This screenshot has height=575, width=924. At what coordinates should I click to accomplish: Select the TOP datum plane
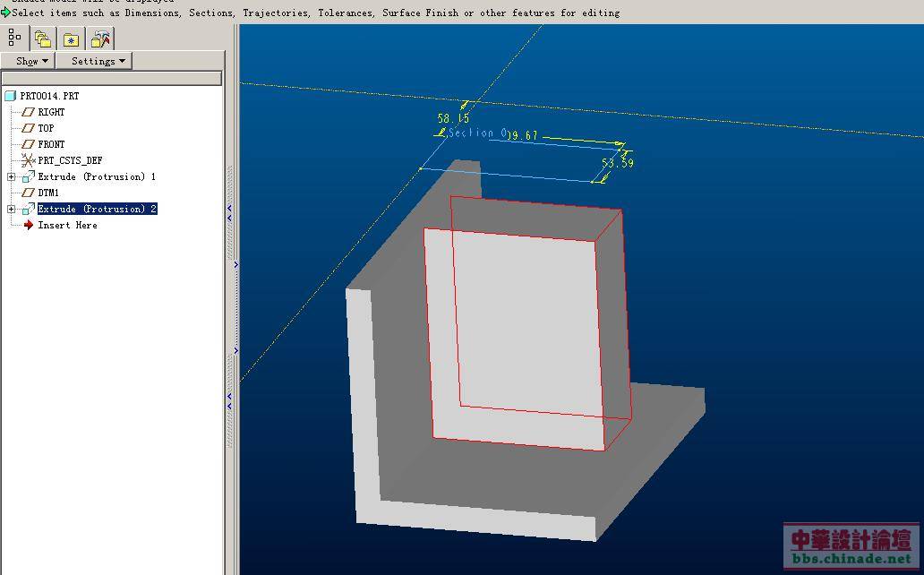coord(46,128)
